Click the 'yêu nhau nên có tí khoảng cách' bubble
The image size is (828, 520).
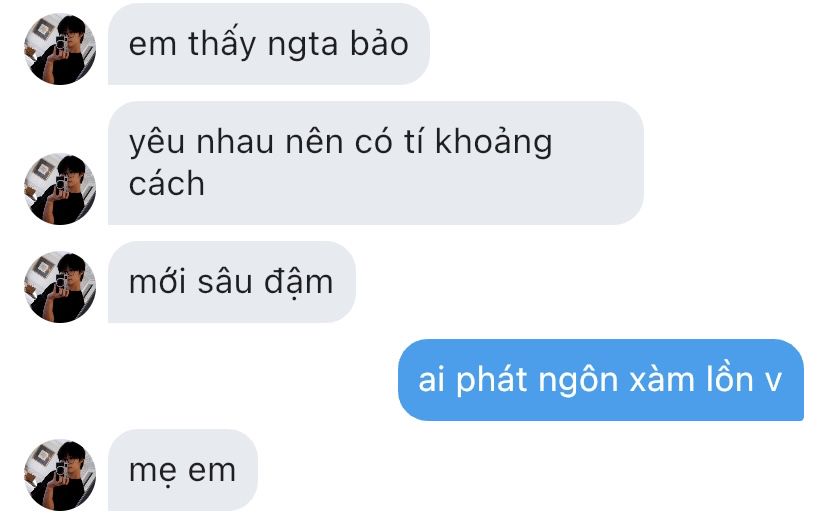pyautogui.click(x=375, y=163)
